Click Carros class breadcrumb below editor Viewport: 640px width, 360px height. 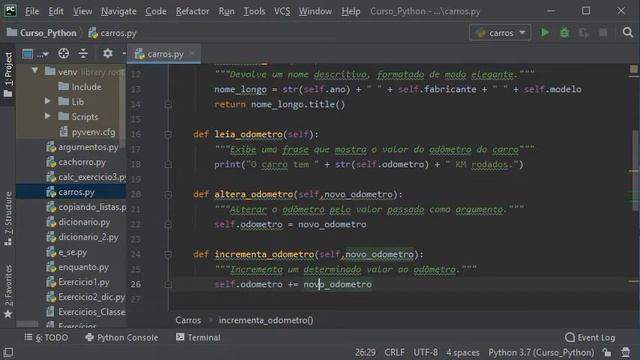point(188,320)
